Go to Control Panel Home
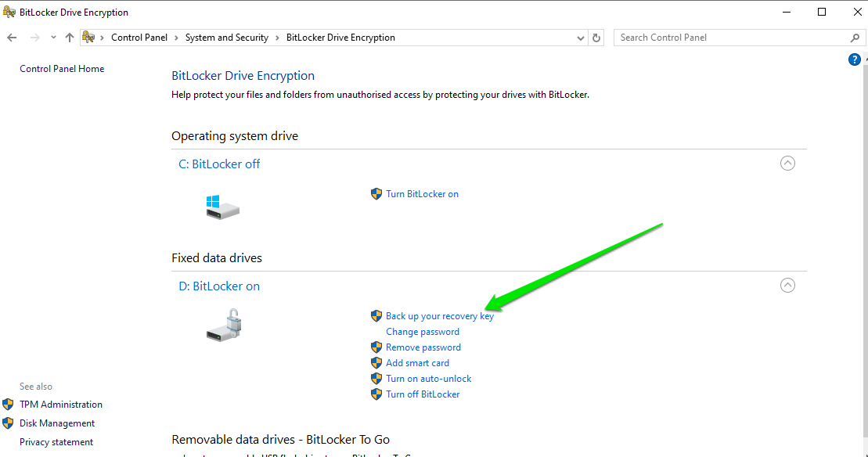 click(x=62, y=69)
